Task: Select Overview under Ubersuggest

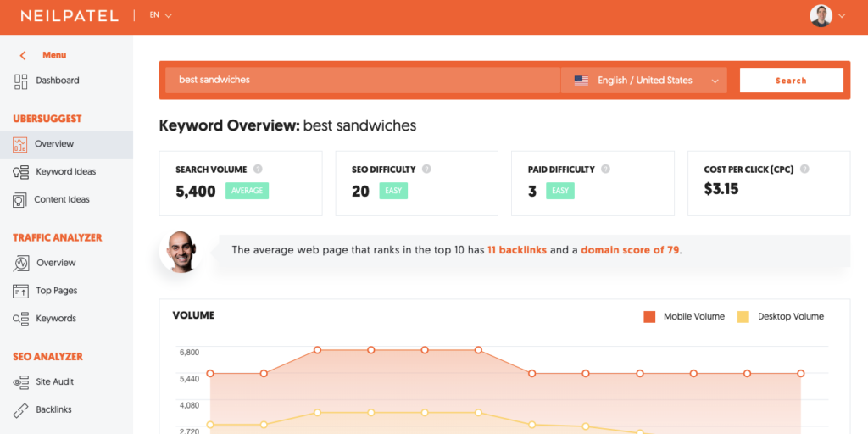Action: point(54,144)
